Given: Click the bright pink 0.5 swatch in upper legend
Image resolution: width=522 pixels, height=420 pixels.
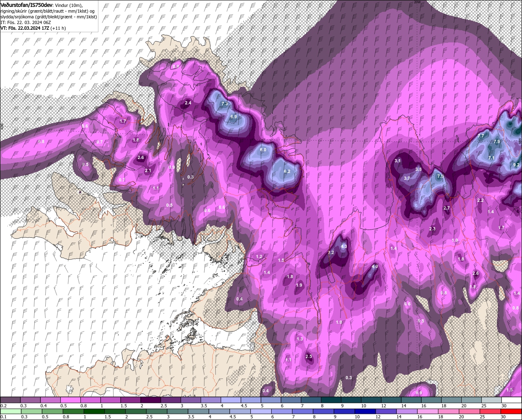Looking at the screenshot, I should point(70,400).
